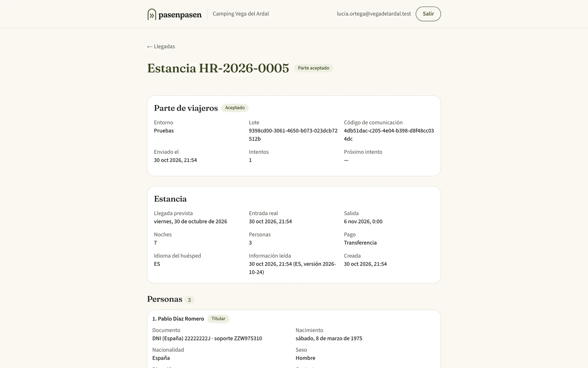This screenshot has height=368, width=588.
Task: Click the España value under Nacionalidad
Action: 161,358
